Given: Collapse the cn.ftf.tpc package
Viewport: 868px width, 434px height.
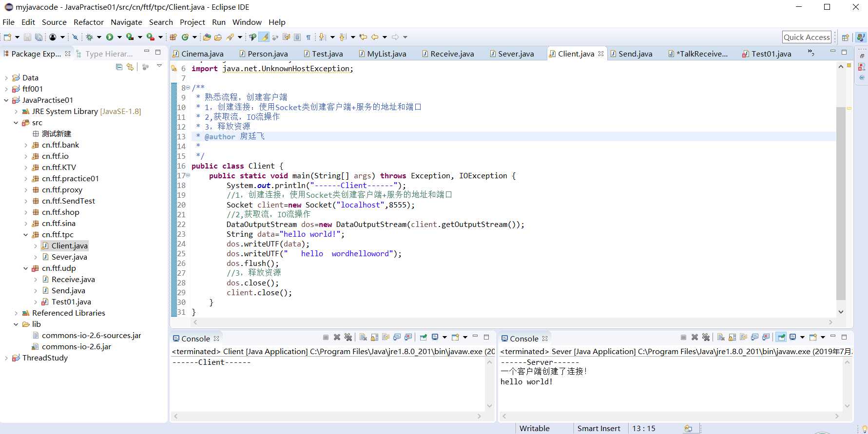Looking at the screenshot, I should pyautogui.click(x=25, y=235).
